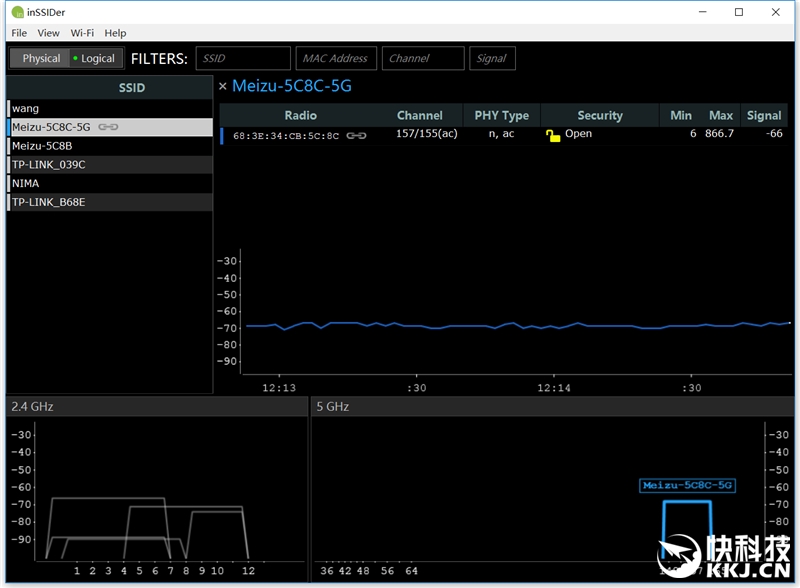Click the link icon beside Meizu-5C8C-5G in list
This screenshot has height=588, width=800.
pyautogui.click(x=108, y=127)
